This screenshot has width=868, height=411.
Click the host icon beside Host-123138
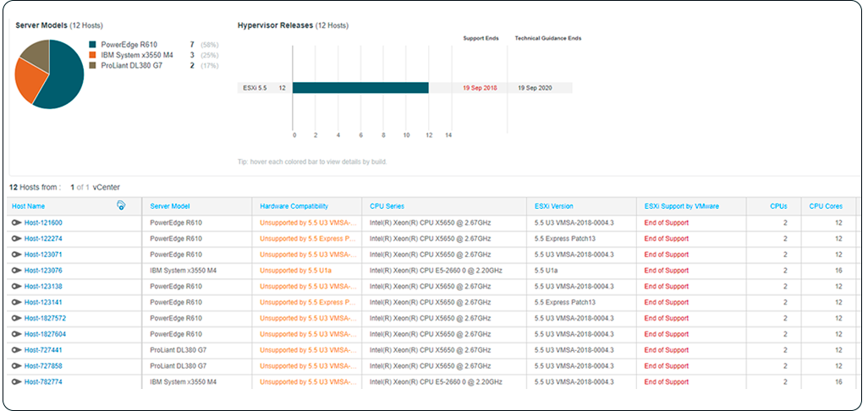17,287
